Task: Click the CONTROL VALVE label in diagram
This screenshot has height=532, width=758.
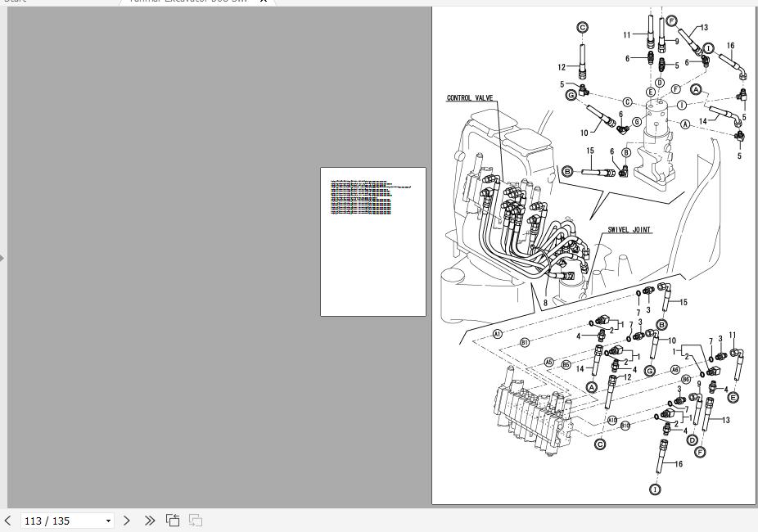Action: tap(469, 98)
